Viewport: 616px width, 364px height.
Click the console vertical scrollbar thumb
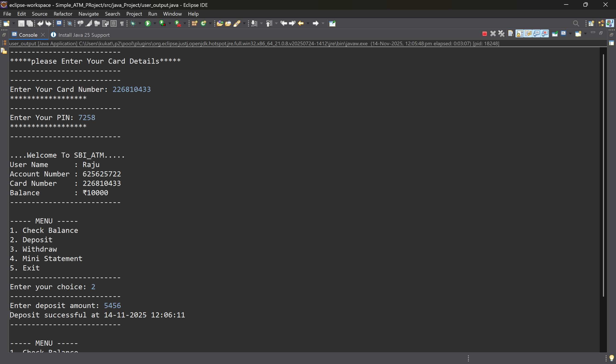603,175
